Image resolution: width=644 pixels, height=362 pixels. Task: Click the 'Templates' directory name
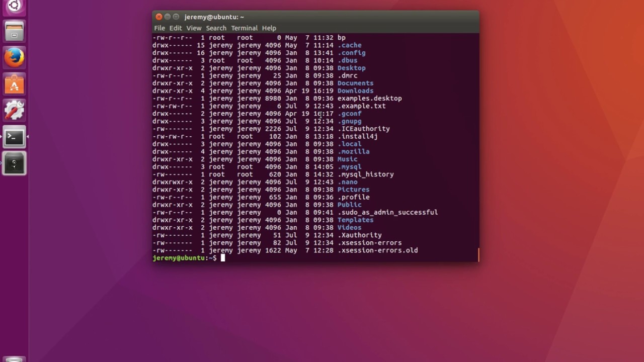[x=356, y=220]
